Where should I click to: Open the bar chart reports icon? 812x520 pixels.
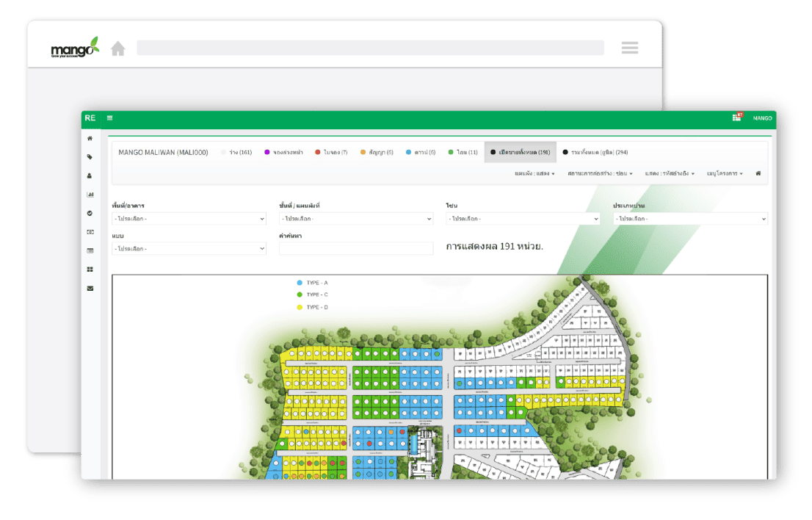pos(90,195)
